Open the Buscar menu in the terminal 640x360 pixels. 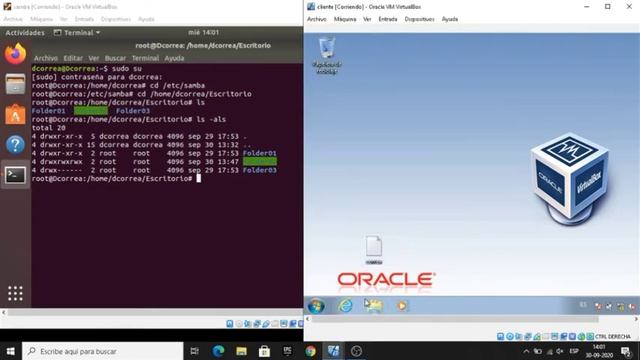115,58
